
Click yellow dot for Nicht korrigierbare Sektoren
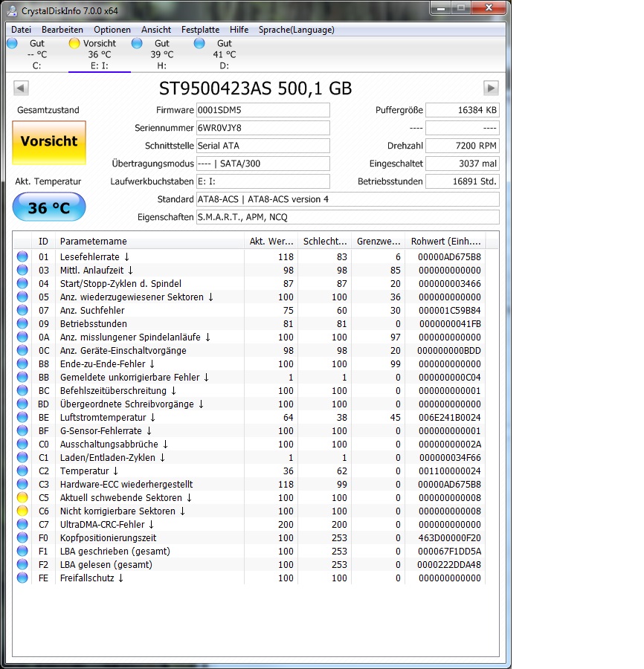(22, 511)
